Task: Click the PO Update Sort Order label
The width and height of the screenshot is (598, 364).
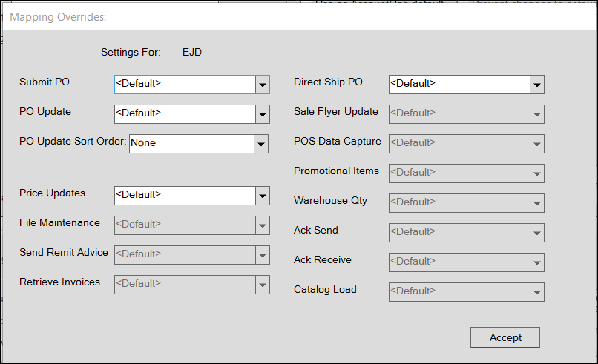Action: coord(73,142)
